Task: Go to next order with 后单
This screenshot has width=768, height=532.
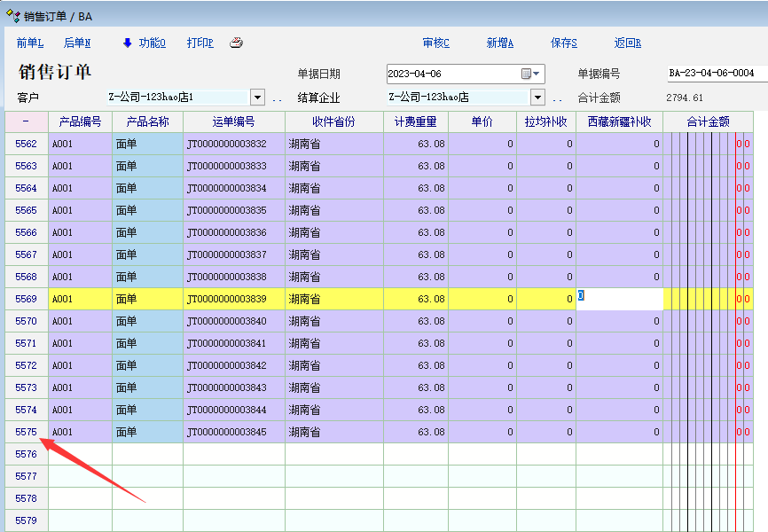Action: pos(77,43)
